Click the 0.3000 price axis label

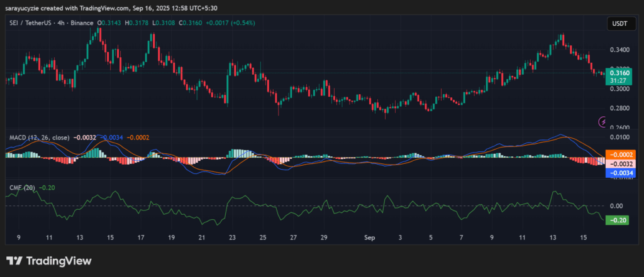coord(620,89)
